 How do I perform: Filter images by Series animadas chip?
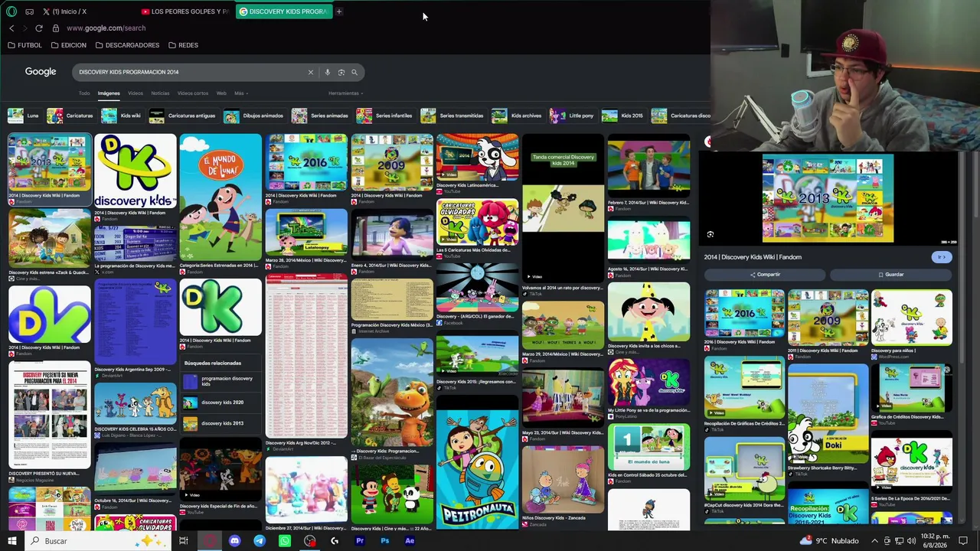(x=321, y=116)
